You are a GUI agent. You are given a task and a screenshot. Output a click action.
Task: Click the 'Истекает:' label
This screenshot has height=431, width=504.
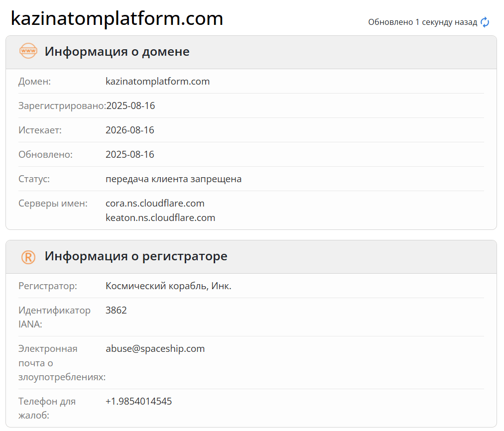click(40, 130)
